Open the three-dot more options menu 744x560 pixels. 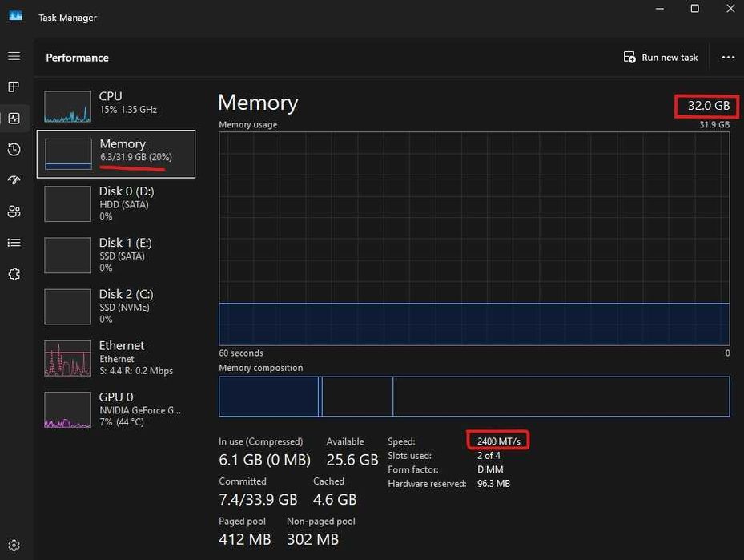point(728,58)
